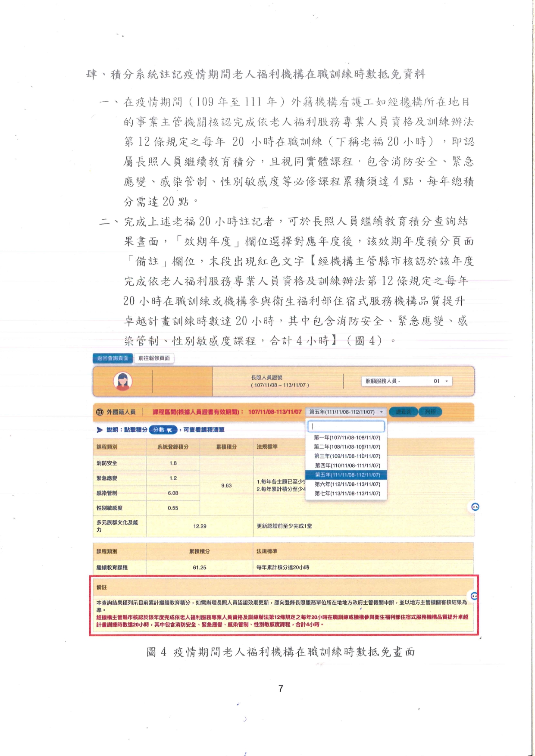Open the 第五年 year range combo box
This screenshot has height=756, width=535.
[346, 412]
